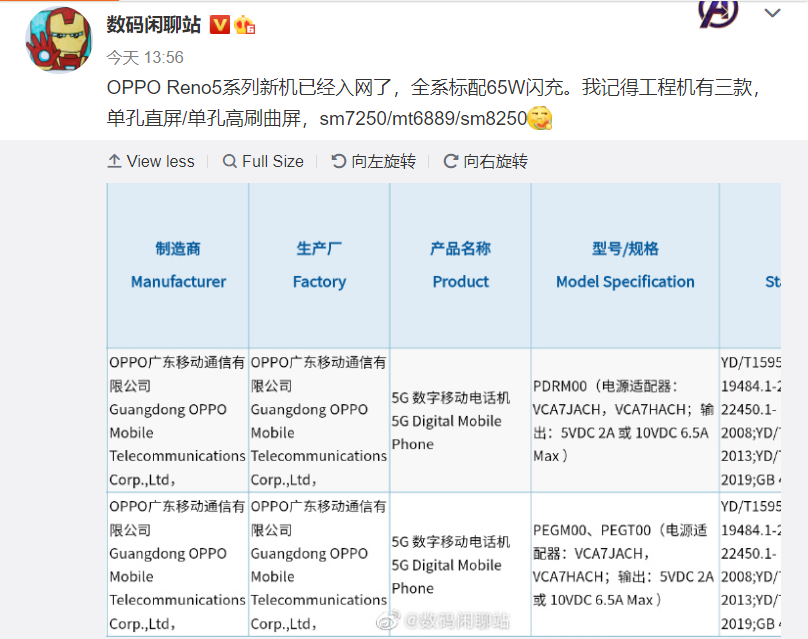Collapse the image with View less

click(151, 161)
